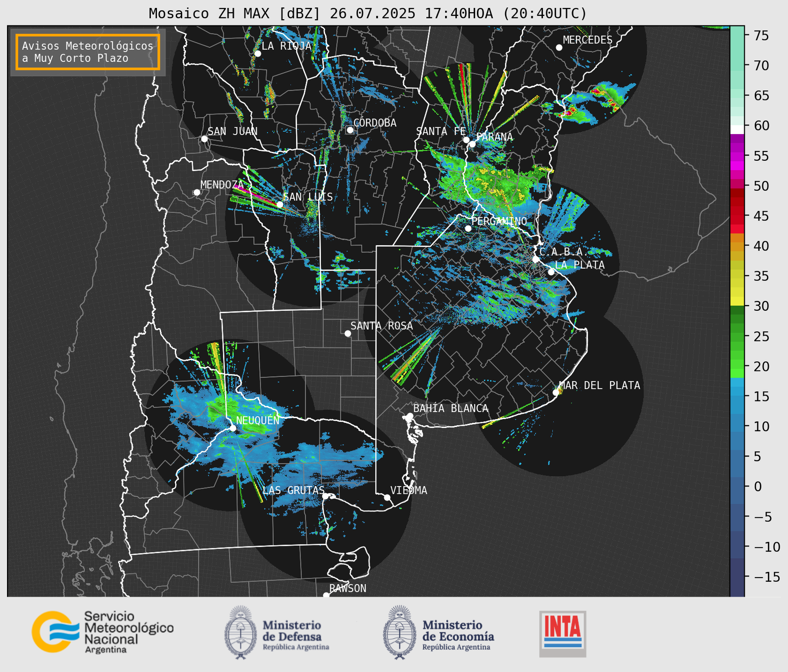The height and width of the screenshot is (672, 788).
Task: Click the BAHÍA BLANCA city marker dot
Action: coord(410,416)
